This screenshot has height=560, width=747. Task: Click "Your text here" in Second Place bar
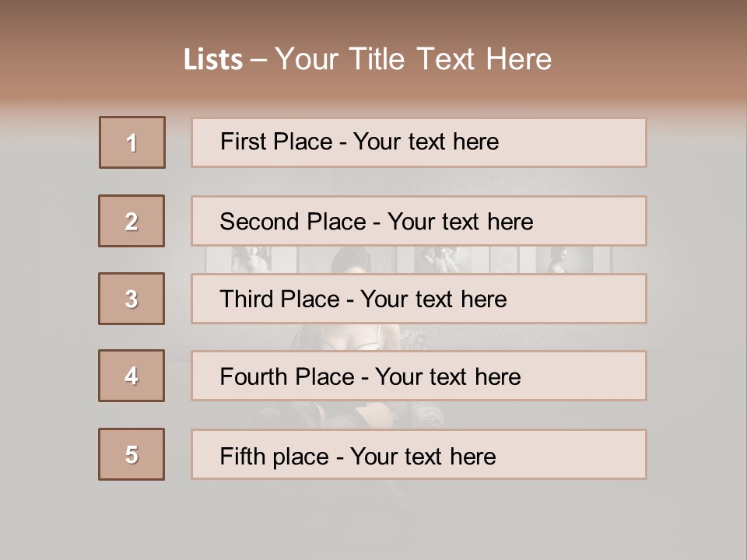[x=460, y=222]
